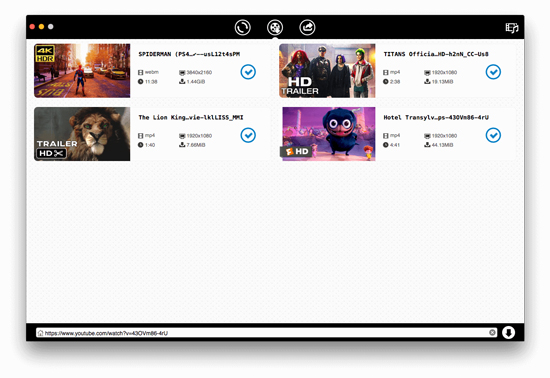Open the share arrow tab in toolbar
550x378 pixels.
pyautogui.click(x=307, y=27)
